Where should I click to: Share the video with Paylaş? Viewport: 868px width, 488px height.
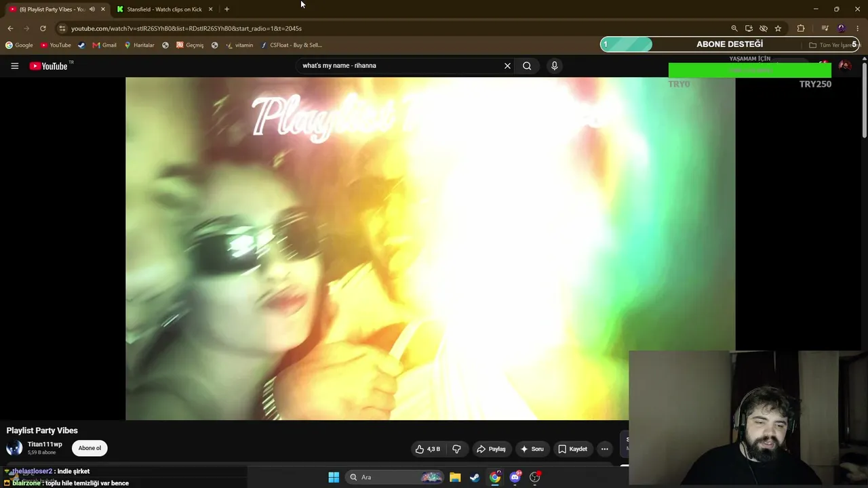click(491, 449)
